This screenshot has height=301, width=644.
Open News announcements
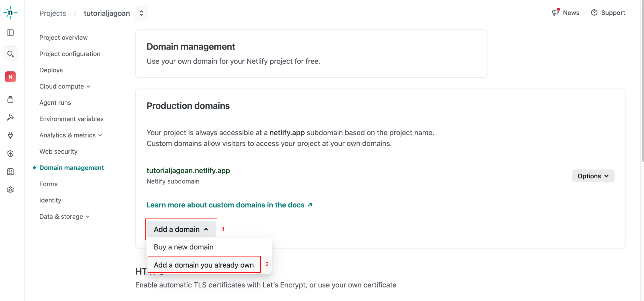[x=566, y=13]
